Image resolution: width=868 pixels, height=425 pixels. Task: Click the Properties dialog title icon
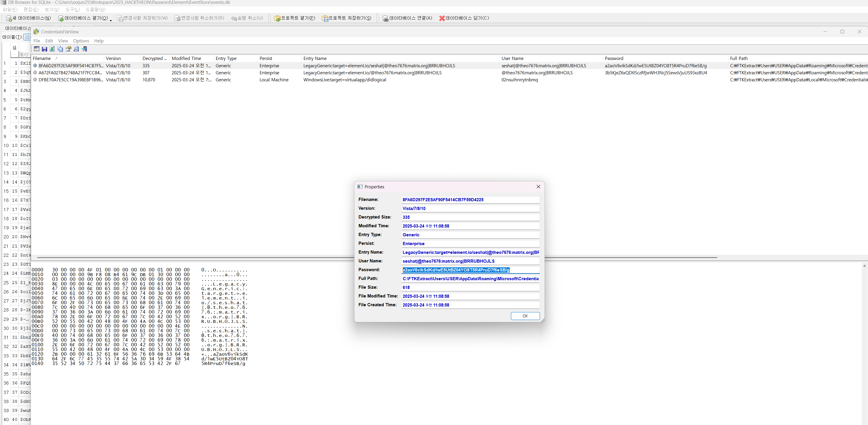360,187
